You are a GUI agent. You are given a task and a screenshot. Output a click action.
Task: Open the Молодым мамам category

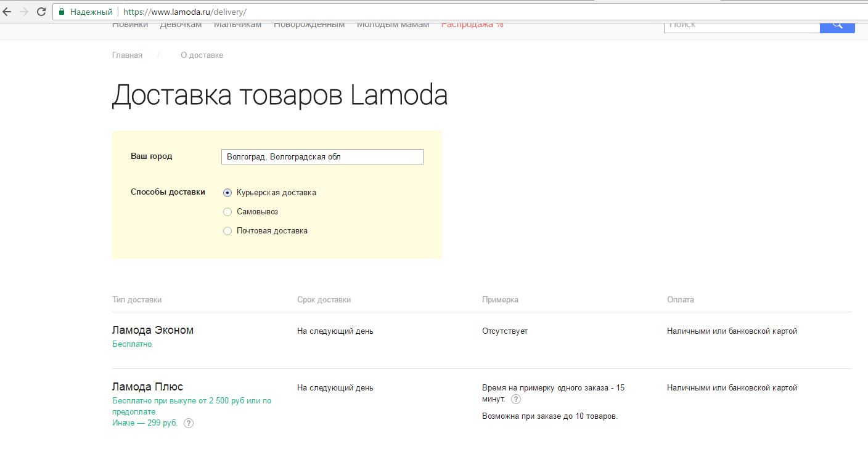(393, 25)
